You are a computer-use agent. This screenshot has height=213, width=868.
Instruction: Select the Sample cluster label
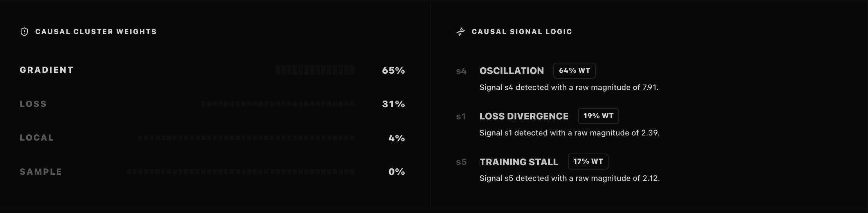click(x=41, y=172)
